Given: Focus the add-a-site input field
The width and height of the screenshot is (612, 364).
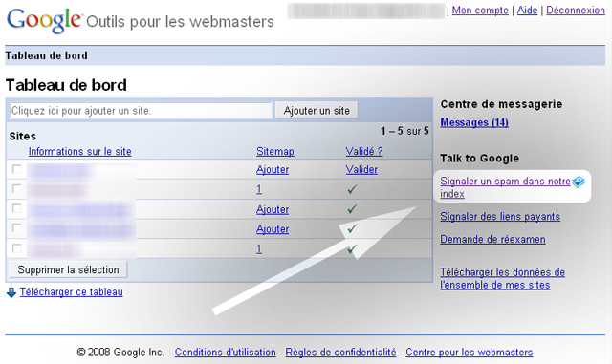Looking at the screenshot, I should (x=141, y=111).
